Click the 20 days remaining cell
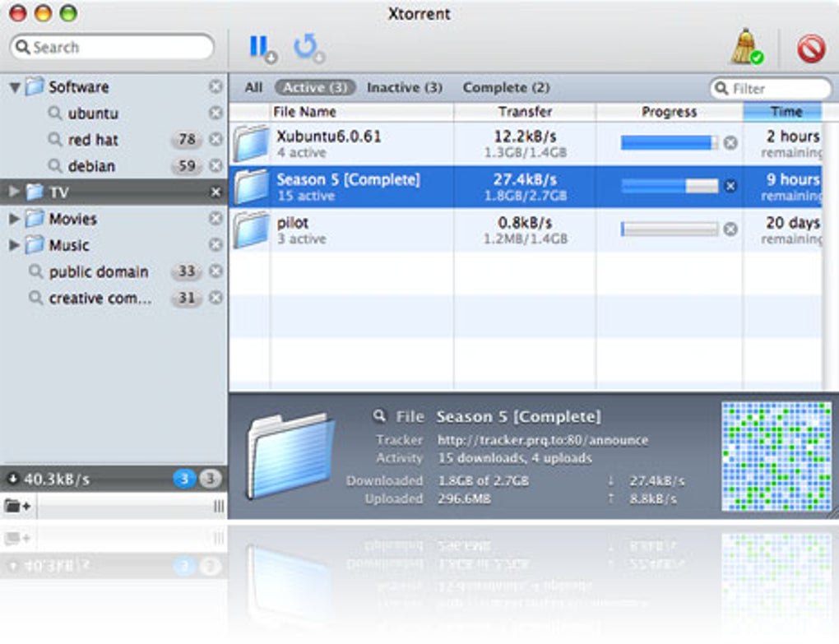Image resolution: width=839 pixels, height=644 pixels. coord(783,230)
